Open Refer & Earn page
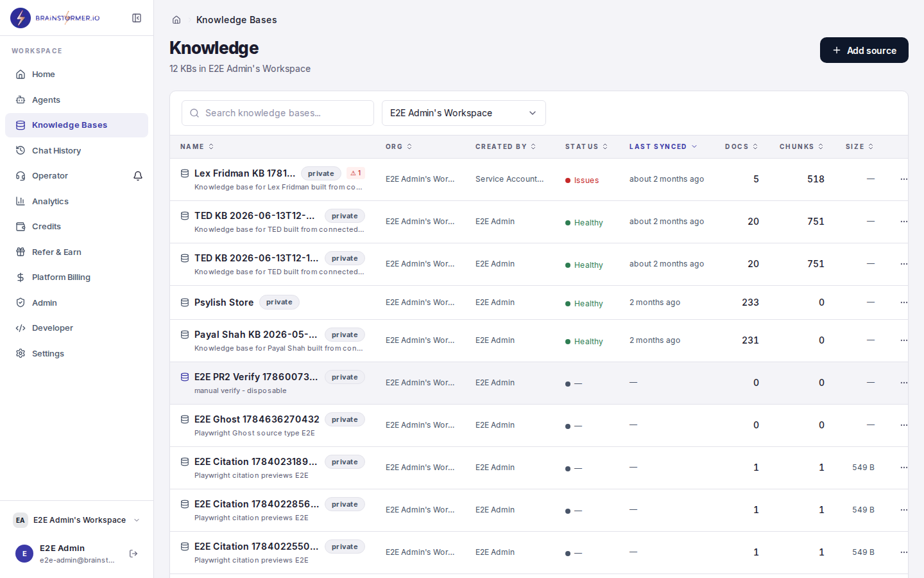Viewport: 924px width, 578px height. [76, 252]
